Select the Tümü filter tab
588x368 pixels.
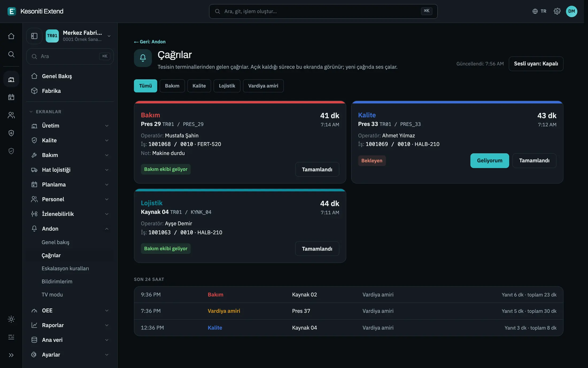(x=145, y=86)
